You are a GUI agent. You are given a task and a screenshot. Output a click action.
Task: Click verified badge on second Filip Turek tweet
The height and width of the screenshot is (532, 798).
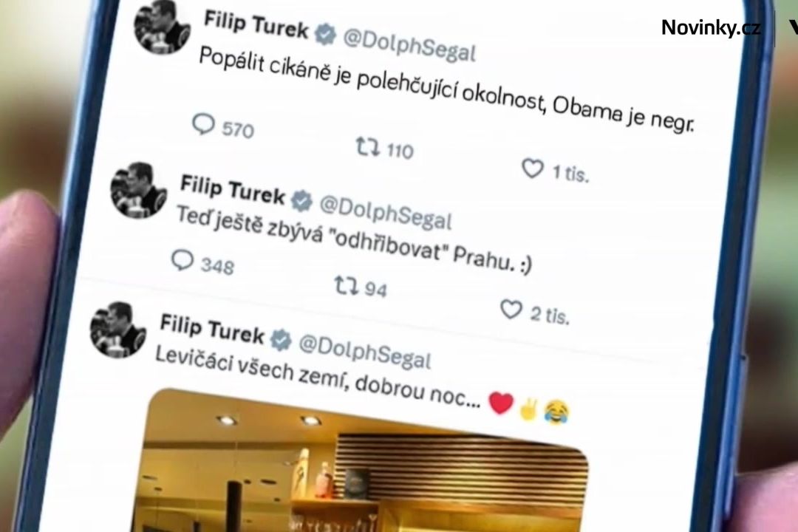[x=301, y=200]
